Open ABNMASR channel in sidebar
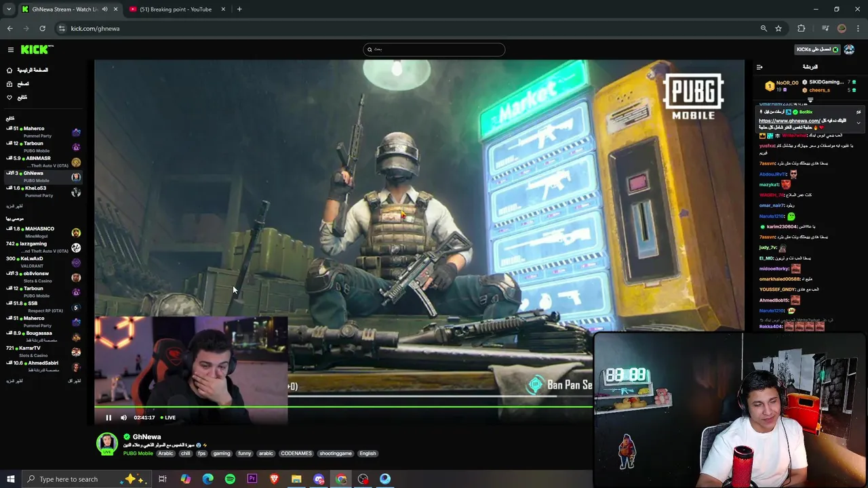Image resolution: width=868 pixels, height=488 pixels. (x=43, y=161)
